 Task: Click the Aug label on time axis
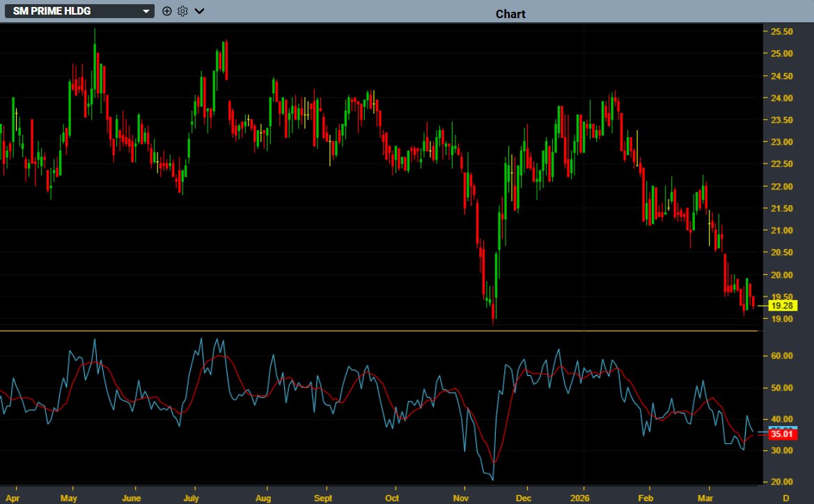[263, 498]
